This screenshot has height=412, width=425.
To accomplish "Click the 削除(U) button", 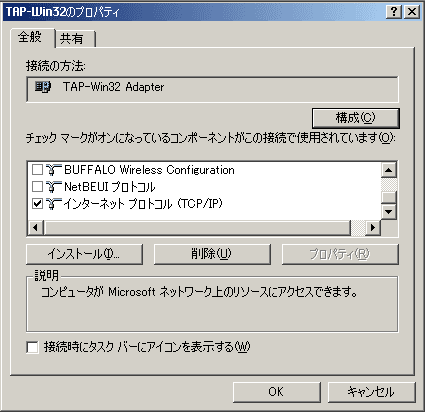I will (212, 254).
